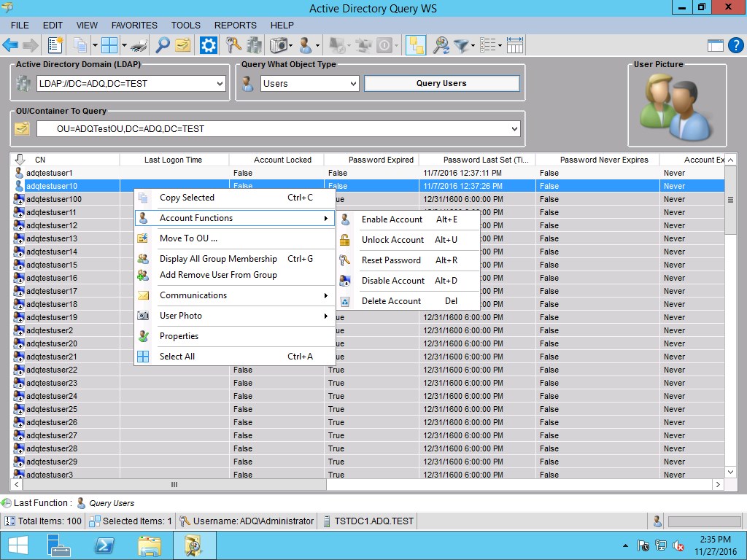
Task: Open the TOOLS menu
Action: point(186,26)
